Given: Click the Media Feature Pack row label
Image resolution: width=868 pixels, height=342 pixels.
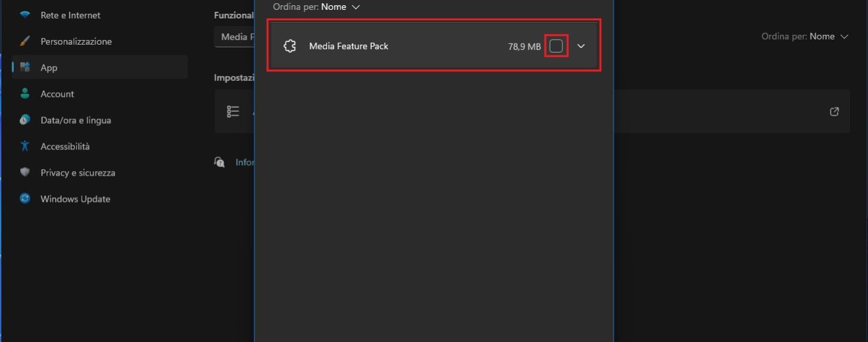Looking at the screenshot, I should pyautogui.click(x=349, y=46).
